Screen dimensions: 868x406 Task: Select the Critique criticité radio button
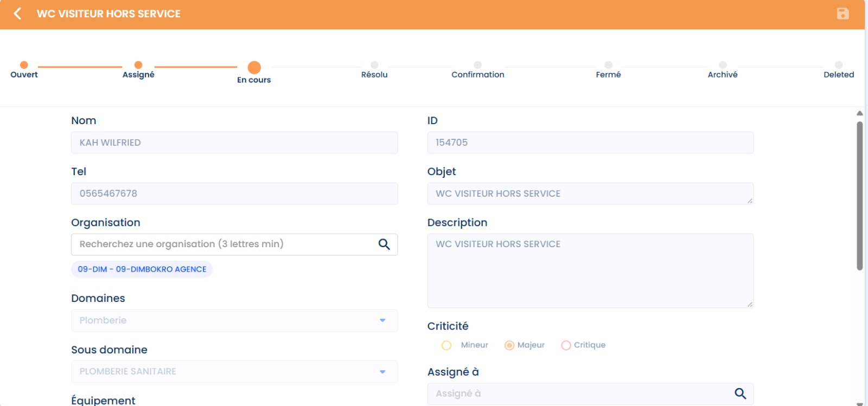pyautogui.click(x=566, y=345)
